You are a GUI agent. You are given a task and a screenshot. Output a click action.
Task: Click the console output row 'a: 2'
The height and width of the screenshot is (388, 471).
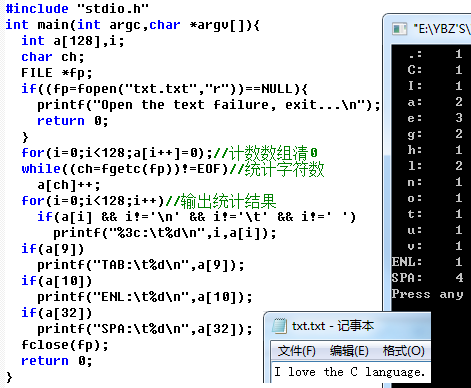coord(435,102)
